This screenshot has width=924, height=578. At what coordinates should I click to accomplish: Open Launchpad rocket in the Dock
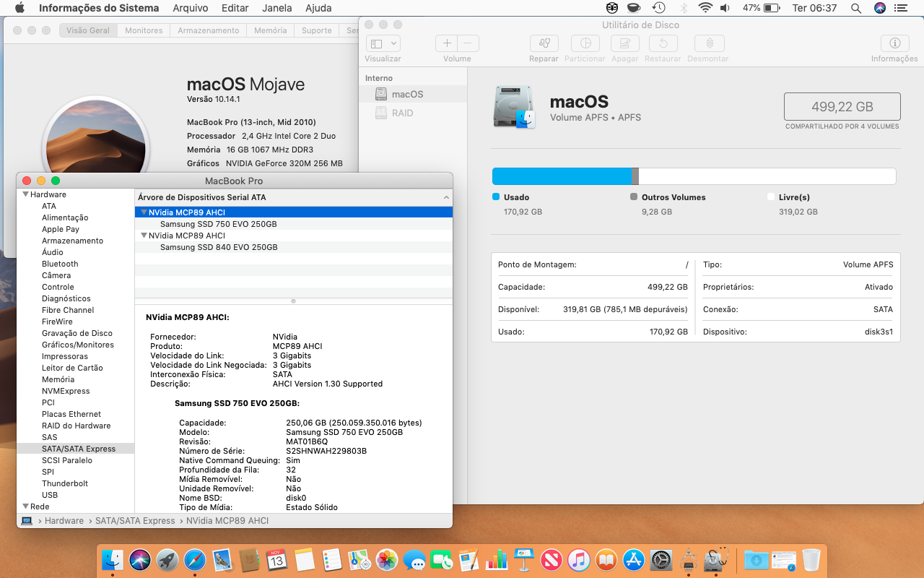167,559
